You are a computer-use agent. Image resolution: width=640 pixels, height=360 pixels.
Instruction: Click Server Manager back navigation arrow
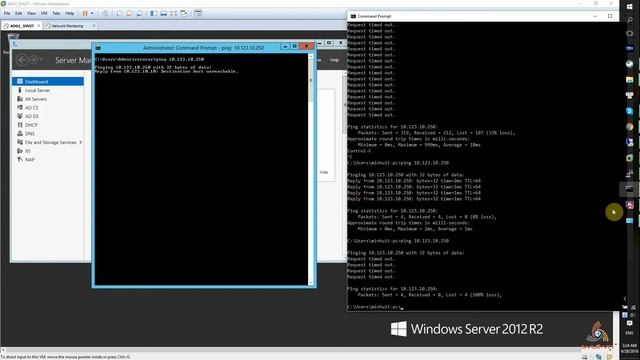22,60
